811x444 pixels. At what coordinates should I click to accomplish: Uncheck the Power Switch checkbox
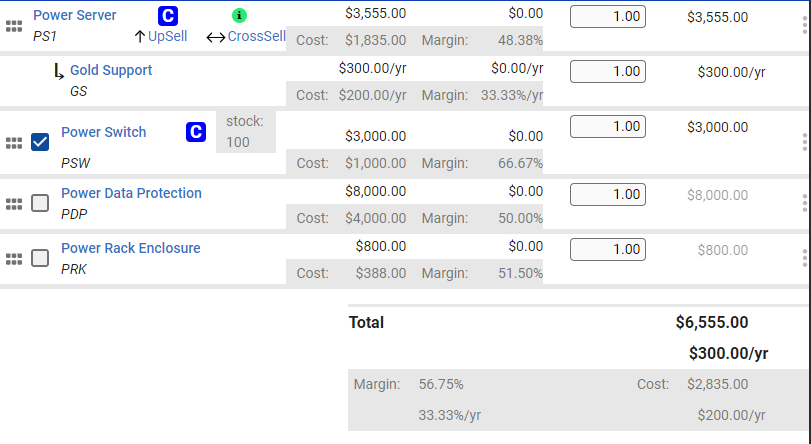click(x=40, y=142)
